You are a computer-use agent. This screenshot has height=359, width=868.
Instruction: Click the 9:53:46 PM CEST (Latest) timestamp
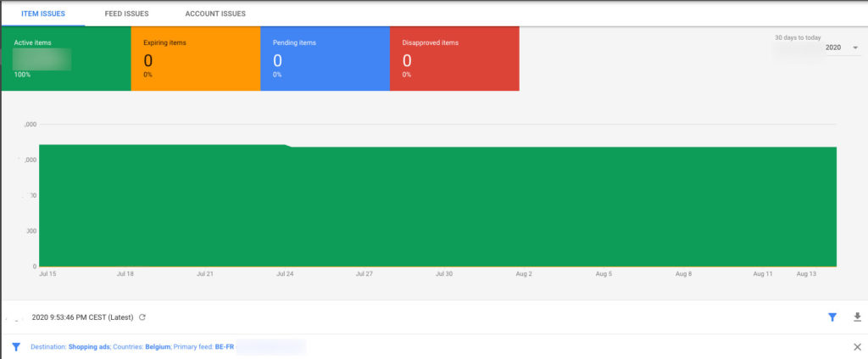click(82, 317)
